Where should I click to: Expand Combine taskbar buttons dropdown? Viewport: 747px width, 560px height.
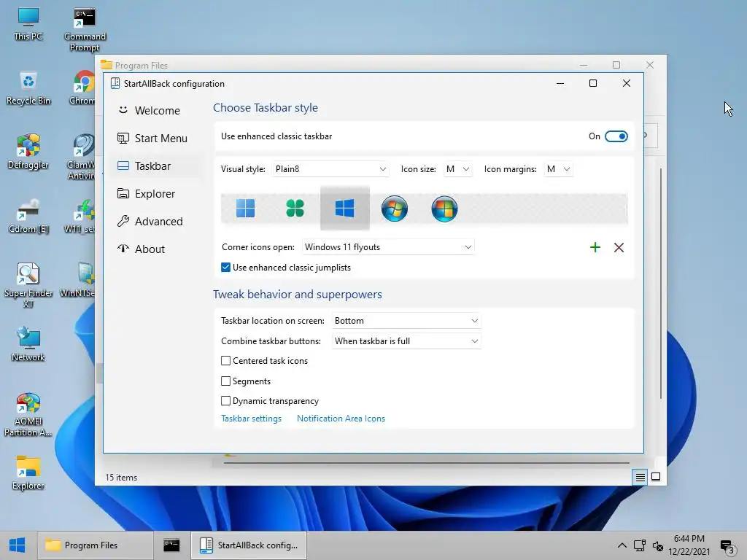(406, 341)
